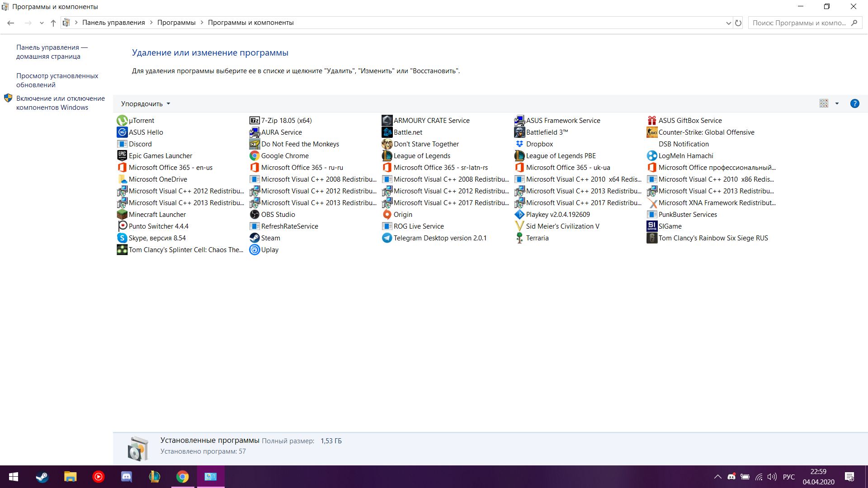Open the notification center icon
Screen dimensions: 868x488
tap(849, 477)
